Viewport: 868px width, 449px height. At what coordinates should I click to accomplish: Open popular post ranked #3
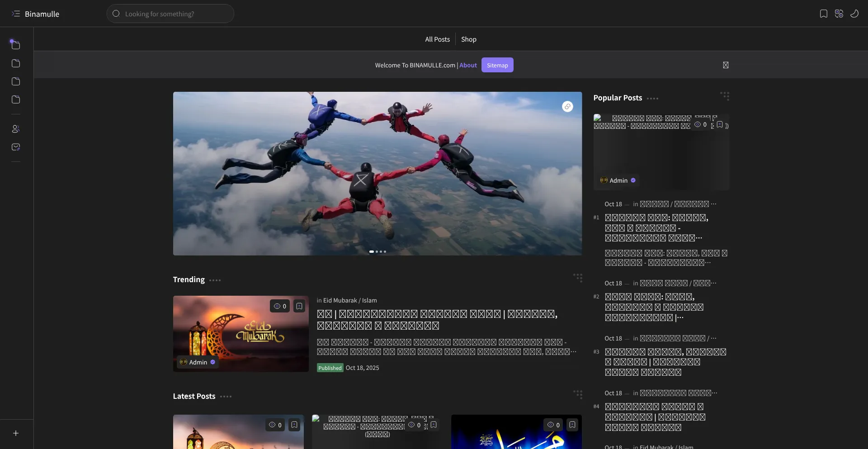pos(665,362)
